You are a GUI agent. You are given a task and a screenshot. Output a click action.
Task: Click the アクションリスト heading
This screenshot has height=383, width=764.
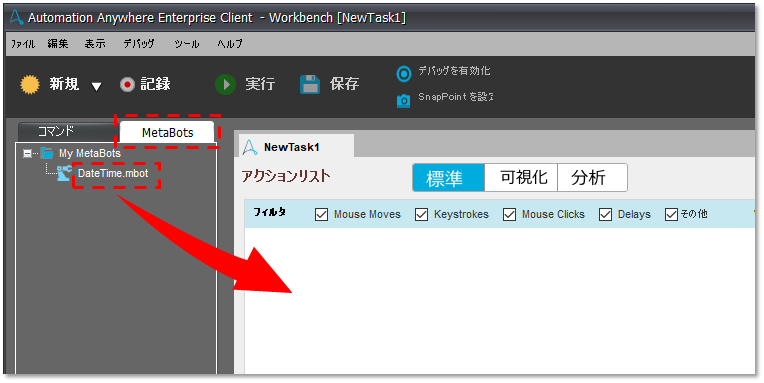click(x=286, y=176)
